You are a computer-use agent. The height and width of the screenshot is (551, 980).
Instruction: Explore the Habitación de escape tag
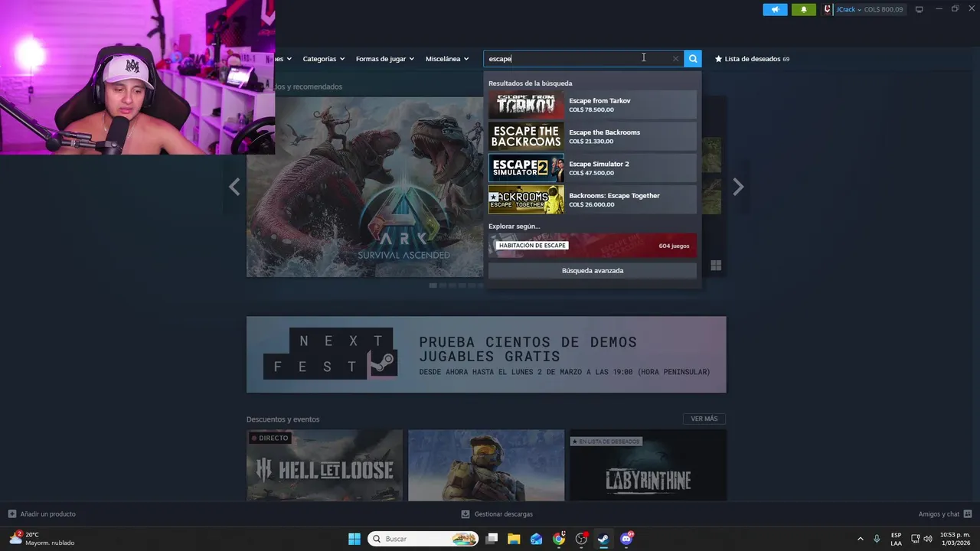coord(593,246)
